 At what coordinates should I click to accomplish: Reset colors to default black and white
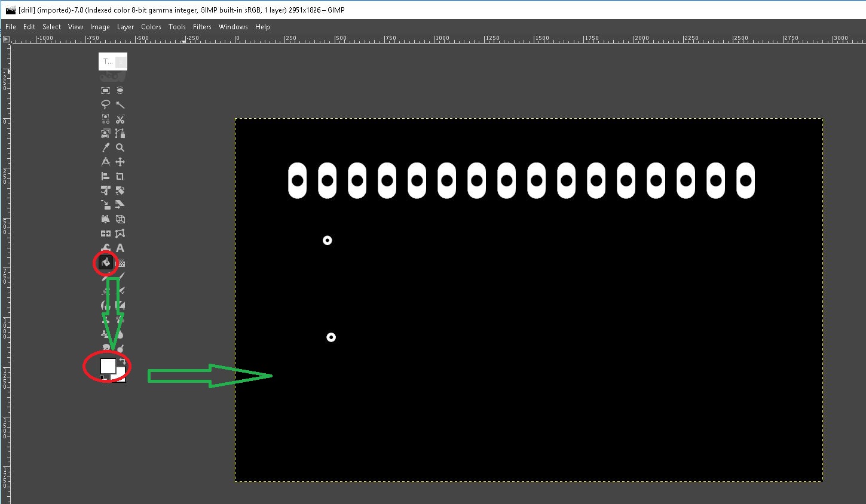click(103, 378)
